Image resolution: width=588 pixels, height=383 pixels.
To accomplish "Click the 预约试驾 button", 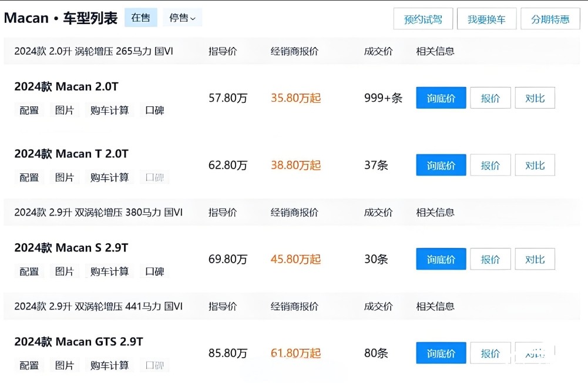I will 423,19.
